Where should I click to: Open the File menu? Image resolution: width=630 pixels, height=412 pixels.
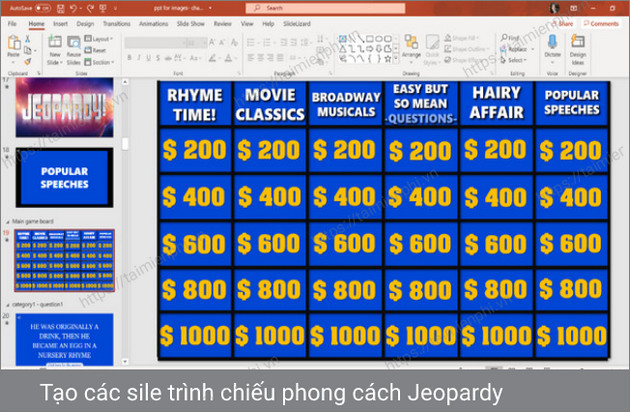click(x=12, y=24)
